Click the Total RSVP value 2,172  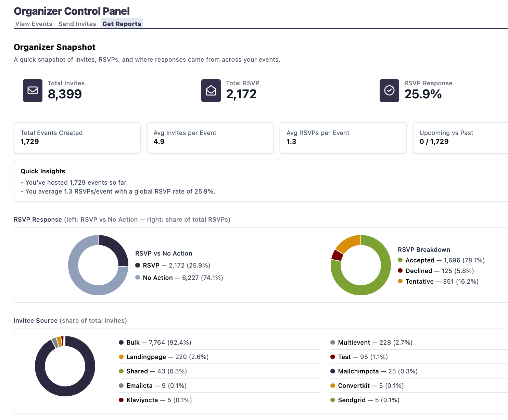tap(241, 94)
